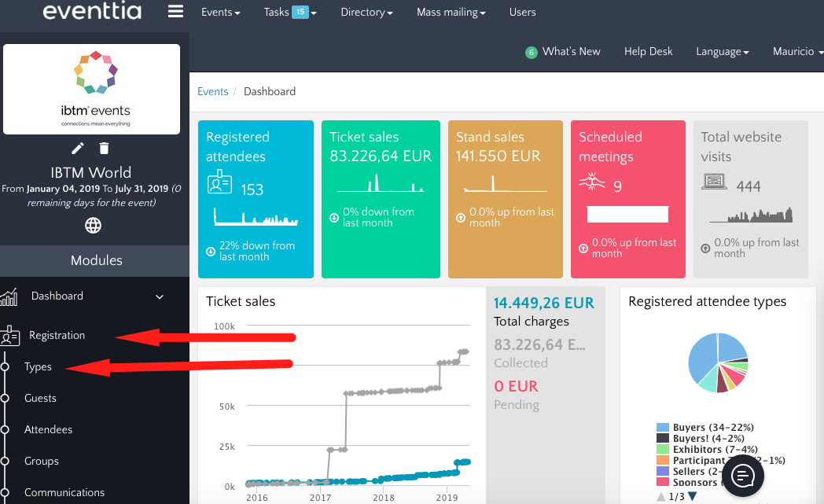The image size is (824, 504).
Task: Go to next pie chart legend page
Action: pyautogui.click(x=693, y=496)
